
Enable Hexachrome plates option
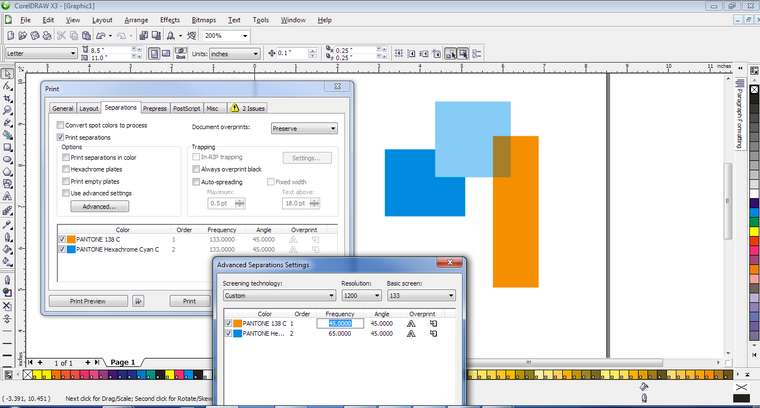pyautogui.click(x=66, y=169)
